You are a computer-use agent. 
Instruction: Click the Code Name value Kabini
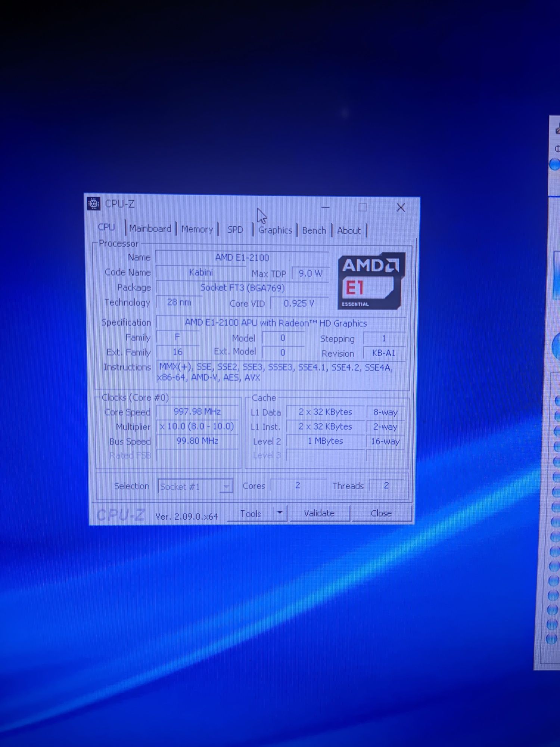click(201, 272)
